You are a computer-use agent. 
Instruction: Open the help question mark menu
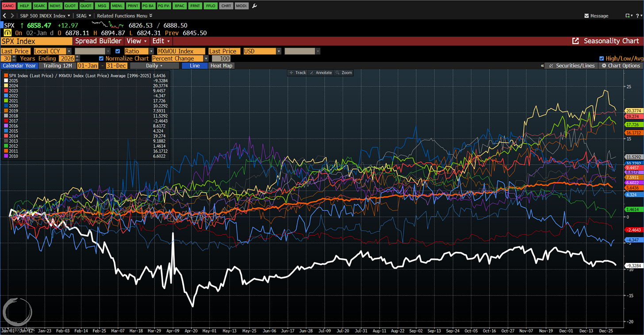638,16
